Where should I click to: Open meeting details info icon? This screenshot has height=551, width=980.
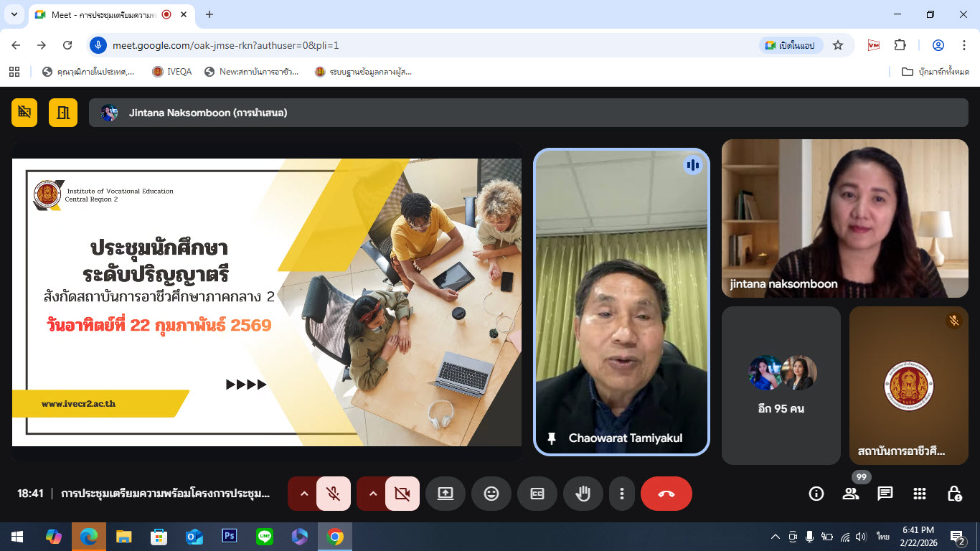click(x=816, y=494)
